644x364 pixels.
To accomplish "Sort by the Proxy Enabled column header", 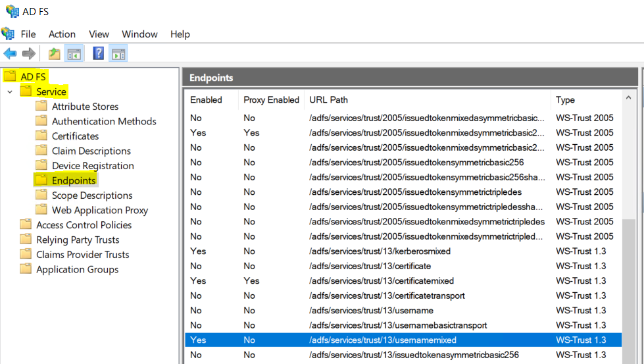I will point(271,100).
